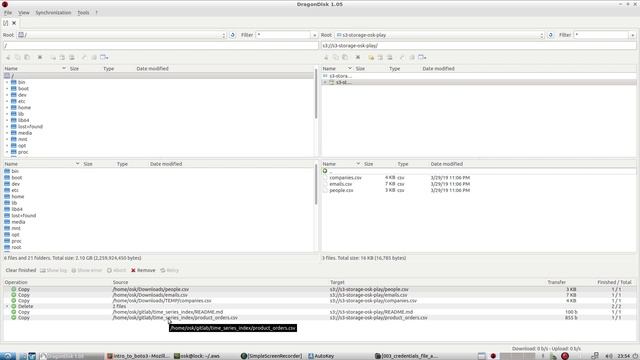Expand the Delete operation row in transfer list
This screenshot has width=640, height=360.
pos(7,306)
